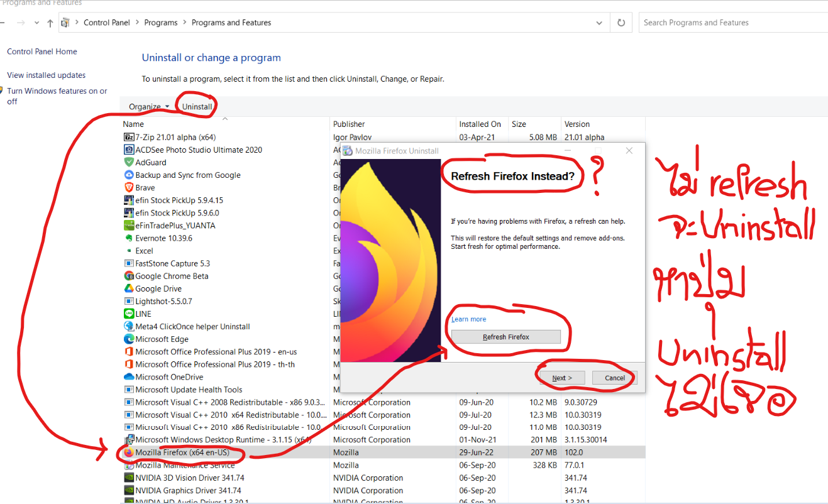Select the Excel program name

coord(144,251)
